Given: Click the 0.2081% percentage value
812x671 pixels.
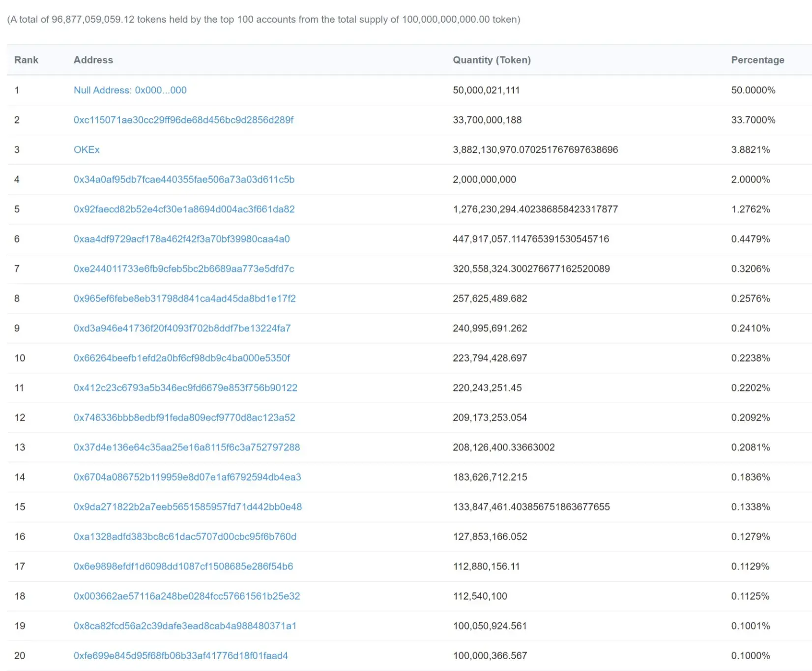Looking at the screenshot, I should click(x=751, y=447).
